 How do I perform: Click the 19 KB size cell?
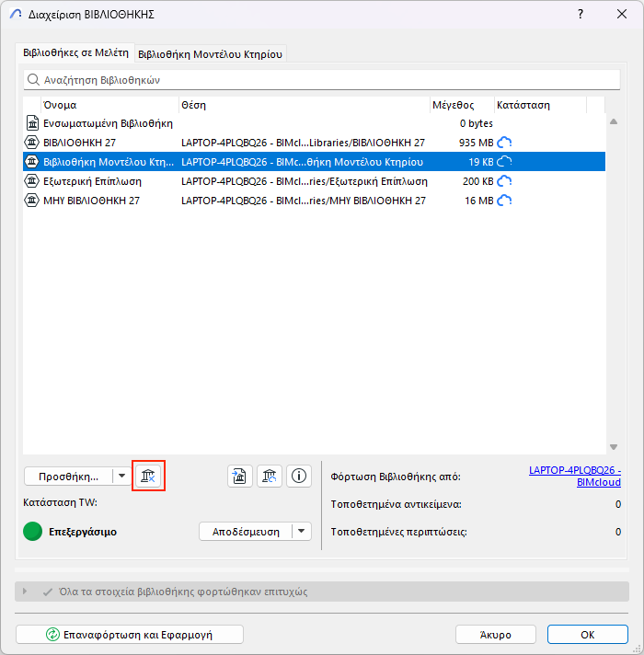[x=481, y=162]
